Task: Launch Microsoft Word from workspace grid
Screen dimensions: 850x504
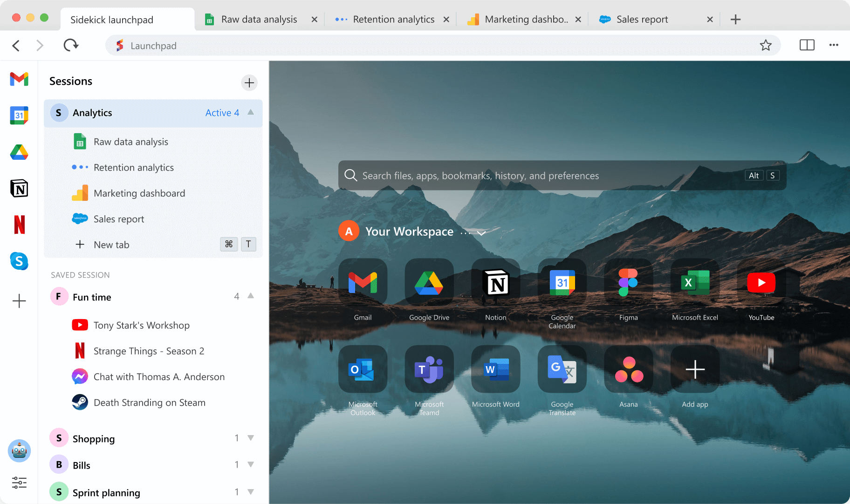Action: 496,369
